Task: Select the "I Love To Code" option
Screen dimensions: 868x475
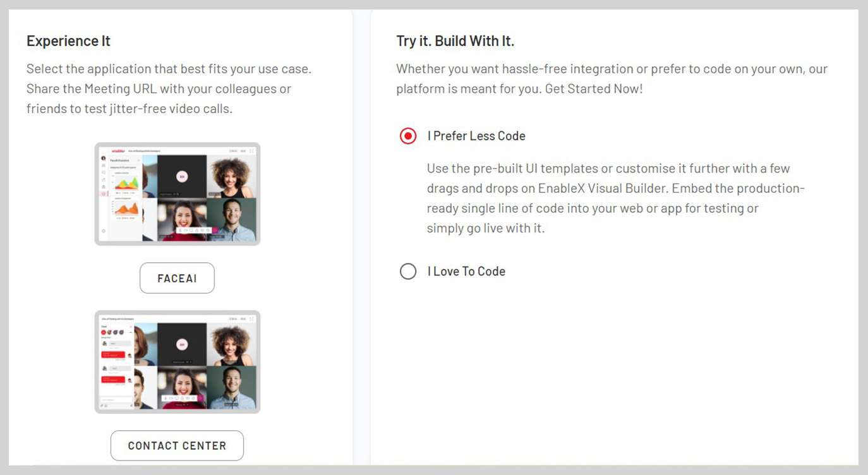Action: (x=408, y=271)
